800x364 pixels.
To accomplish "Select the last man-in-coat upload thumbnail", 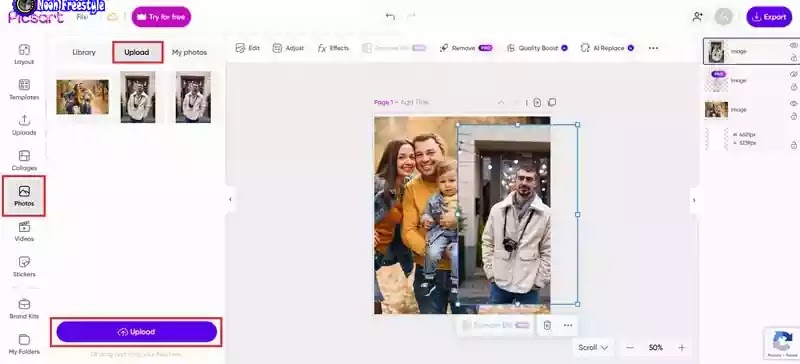I will tap(193, 97).
